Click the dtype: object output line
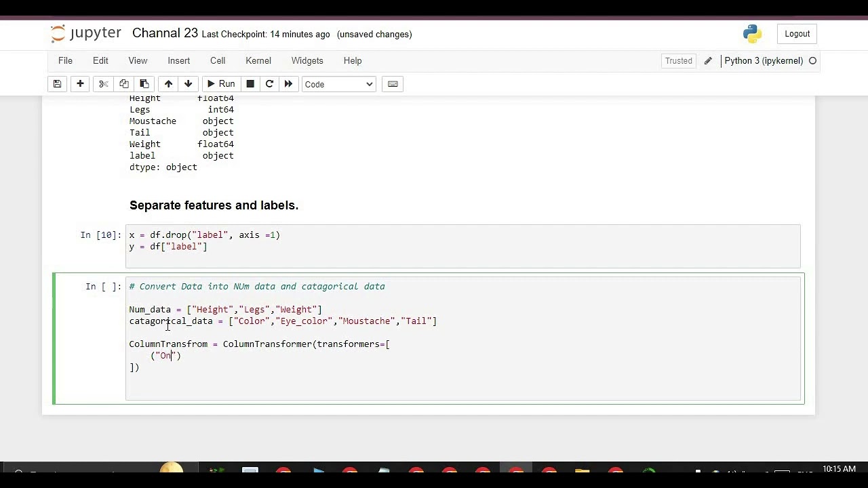 click(163, 167)
